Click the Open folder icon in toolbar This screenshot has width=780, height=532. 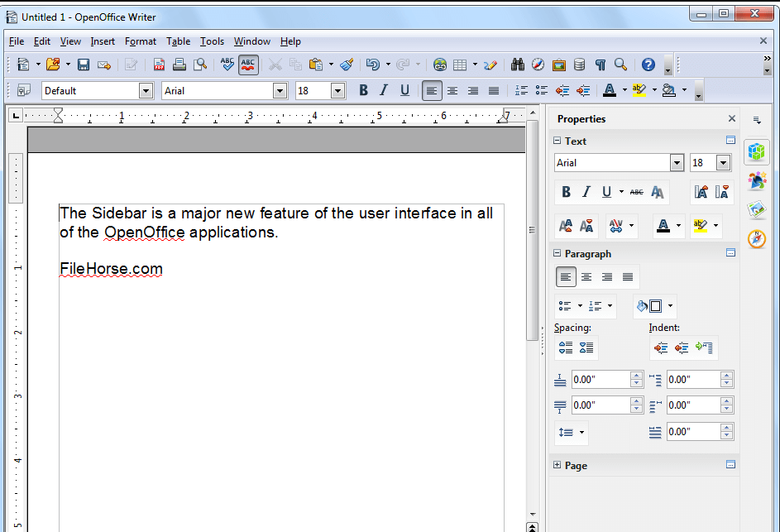tap(53, 65)
